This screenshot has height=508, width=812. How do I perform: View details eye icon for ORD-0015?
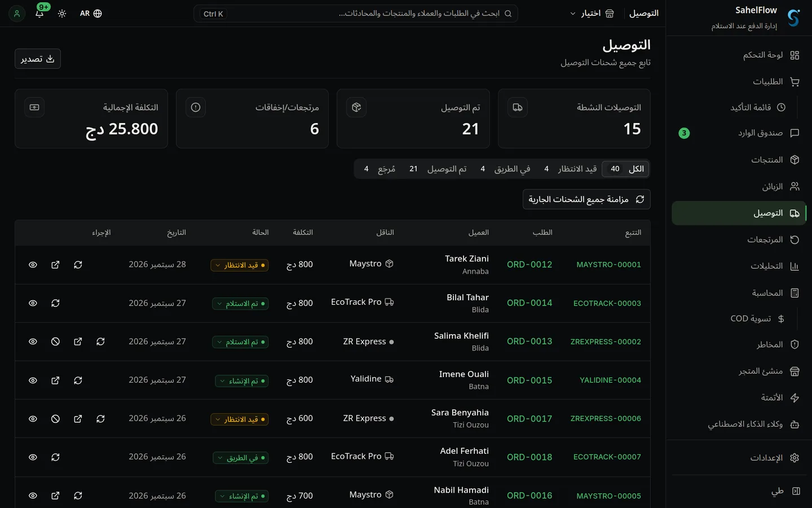coord(33,380)
